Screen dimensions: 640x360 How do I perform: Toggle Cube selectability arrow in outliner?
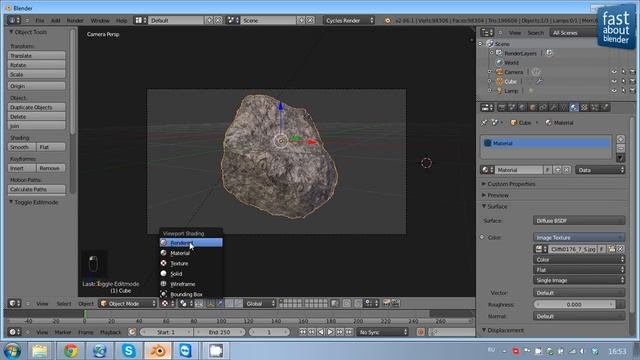(623, 81)
